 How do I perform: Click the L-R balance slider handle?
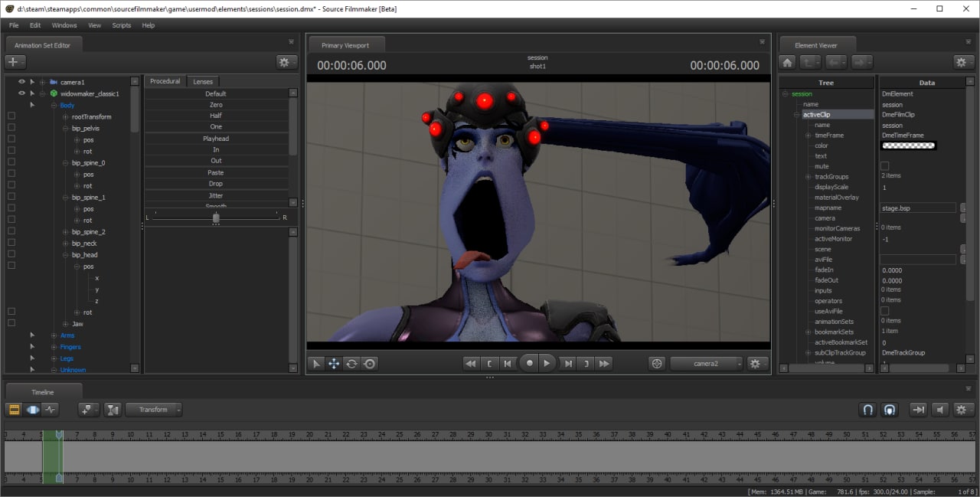216,217
